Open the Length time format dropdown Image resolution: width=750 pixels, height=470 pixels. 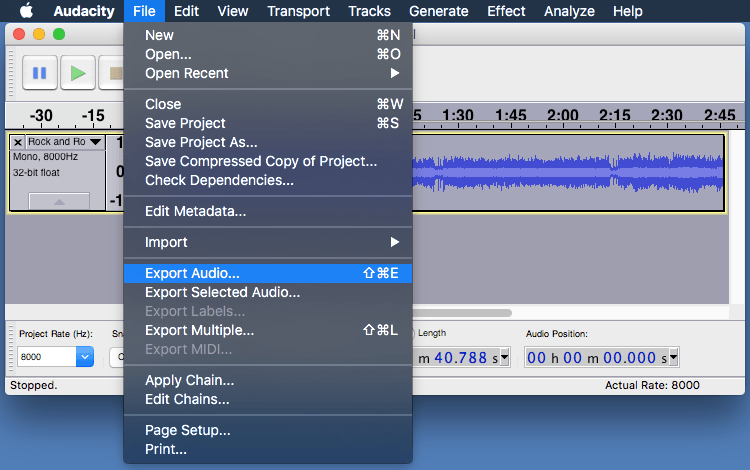(504, 357)
